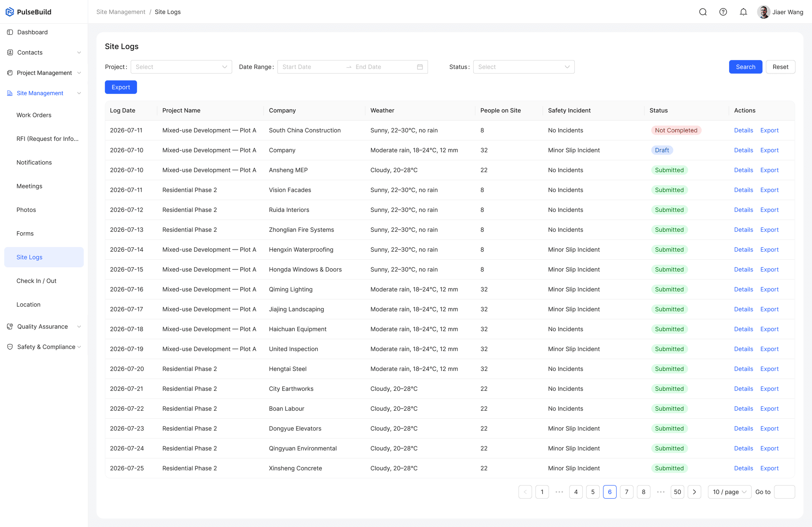
Task: Open the Status select dropdown
Action: [524, 67]
